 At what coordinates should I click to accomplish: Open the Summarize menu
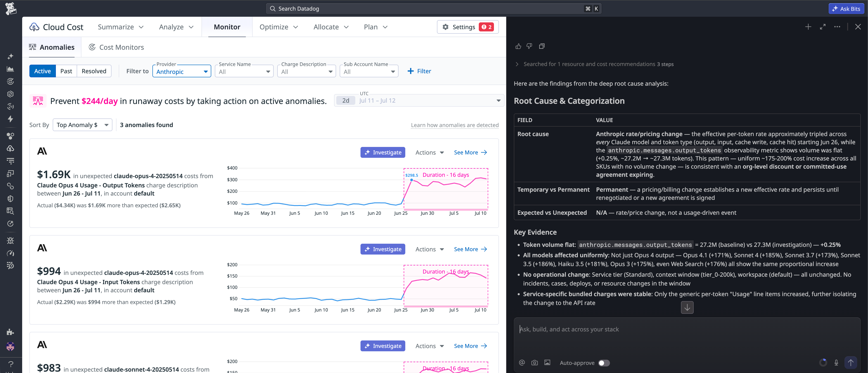point(121,27)
